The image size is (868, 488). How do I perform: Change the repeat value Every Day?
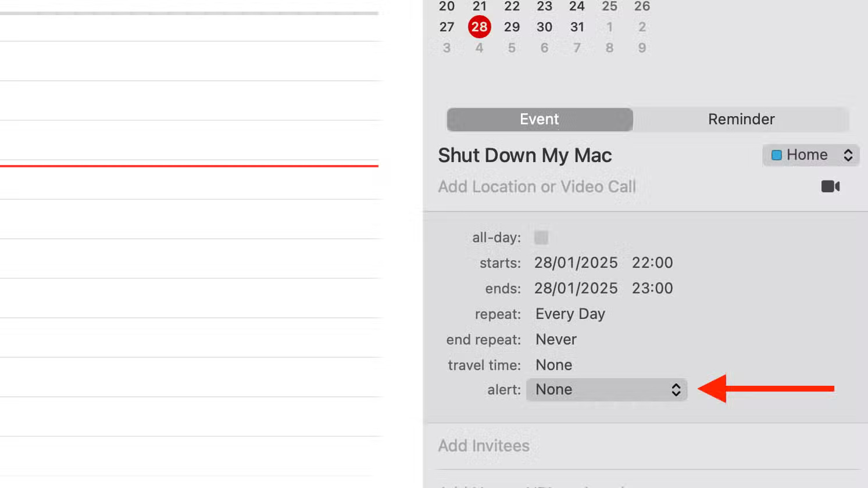[x=570, y=314]
